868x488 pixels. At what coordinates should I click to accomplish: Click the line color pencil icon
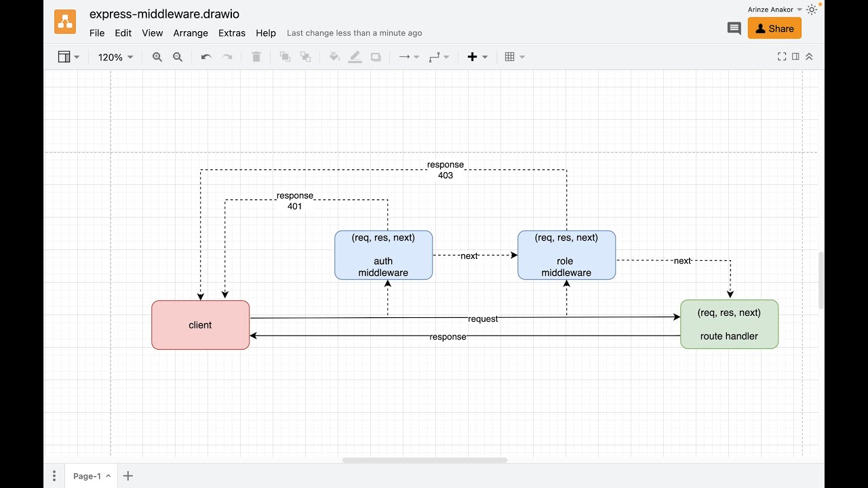click(x=355, y=57)
